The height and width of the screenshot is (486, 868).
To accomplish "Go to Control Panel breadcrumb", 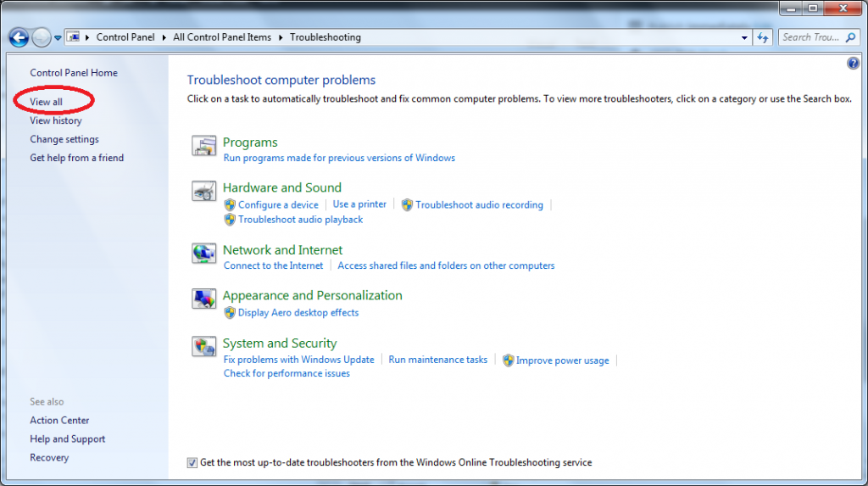I will (125, 37).
